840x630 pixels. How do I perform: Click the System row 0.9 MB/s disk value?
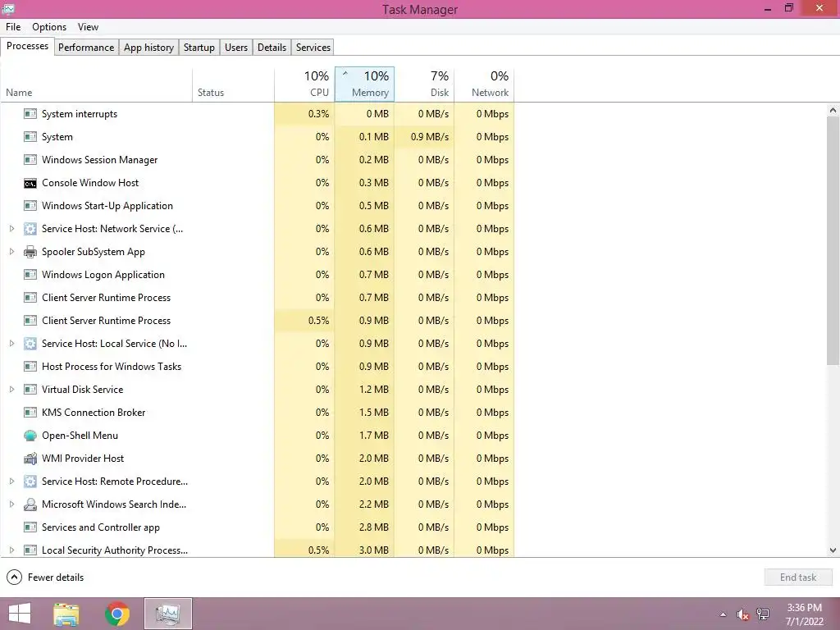430,137
